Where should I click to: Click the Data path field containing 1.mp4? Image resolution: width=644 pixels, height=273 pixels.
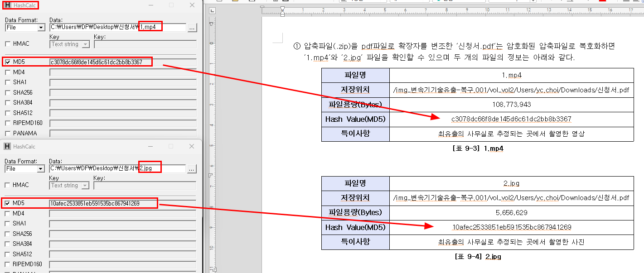point(118,28)
